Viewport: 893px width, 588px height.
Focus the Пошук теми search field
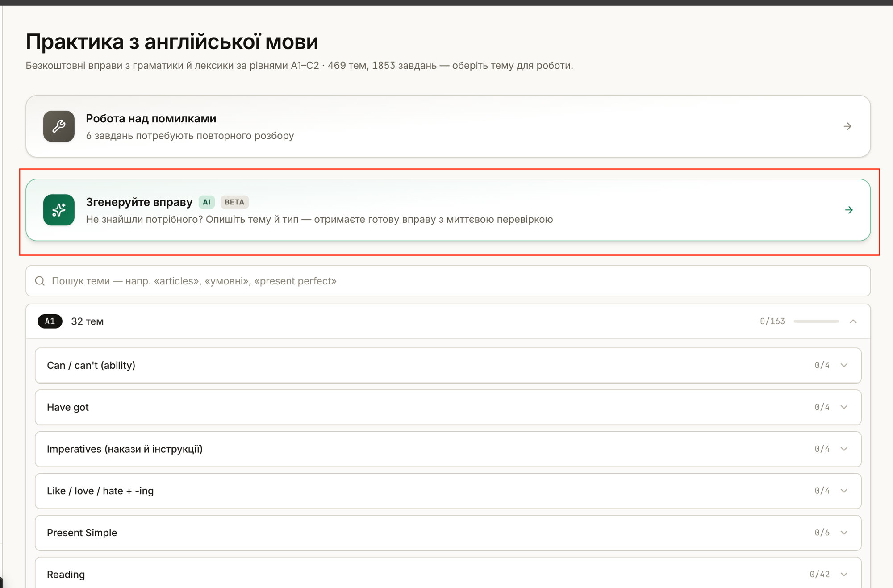point(448,281)
